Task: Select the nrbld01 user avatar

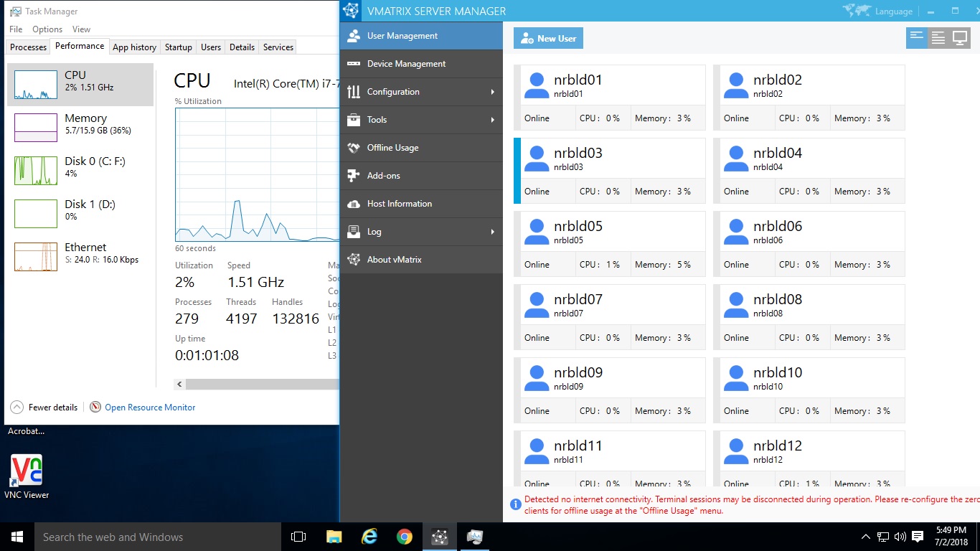Action: [x=537, y=85]
